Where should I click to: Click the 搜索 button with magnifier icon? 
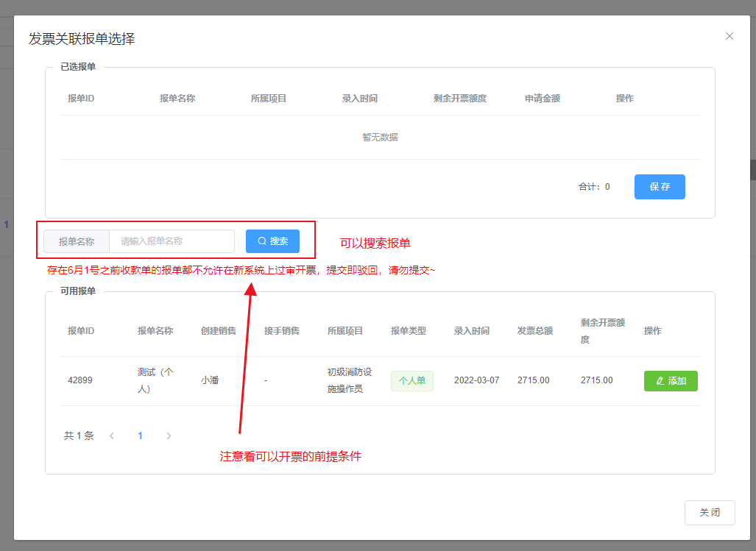pos(272,241)
